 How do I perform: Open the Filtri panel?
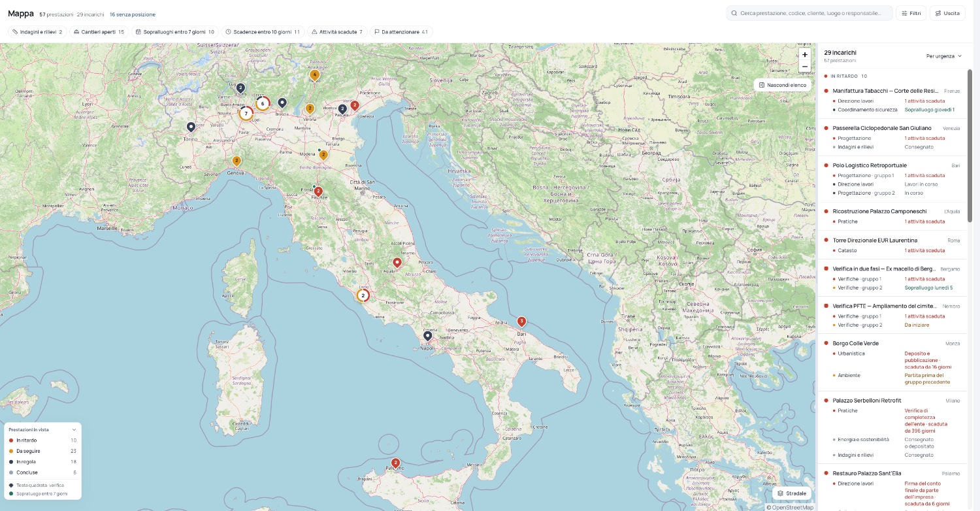click(911, 13)
